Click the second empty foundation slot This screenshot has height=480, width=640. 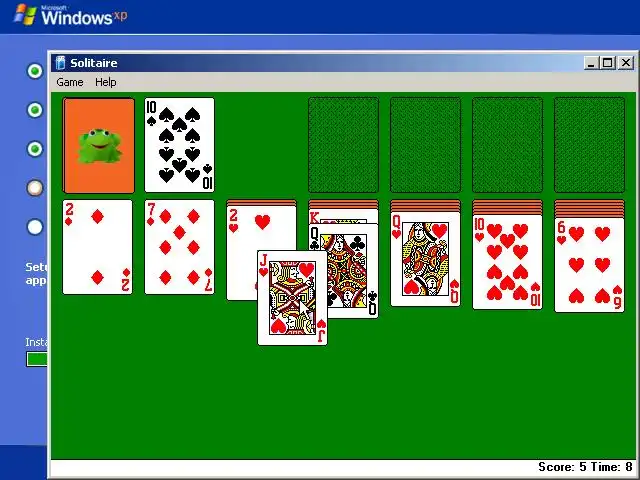point(425,145)
